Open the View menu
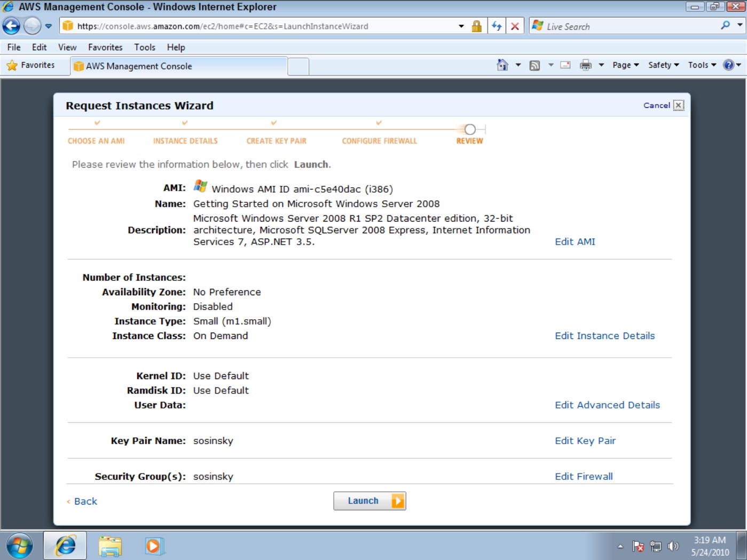This screenshot has width=747, height=560. point(67,47)
